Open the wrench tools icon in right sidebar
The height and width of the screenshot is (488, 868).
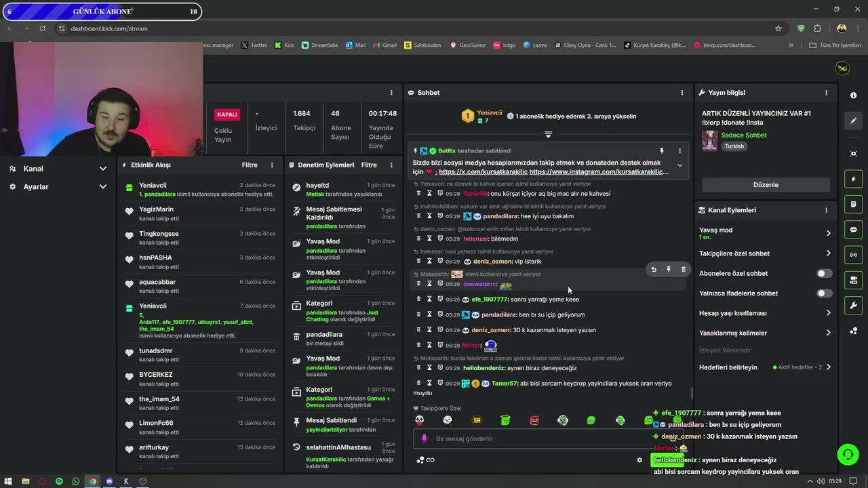[853, 306]
